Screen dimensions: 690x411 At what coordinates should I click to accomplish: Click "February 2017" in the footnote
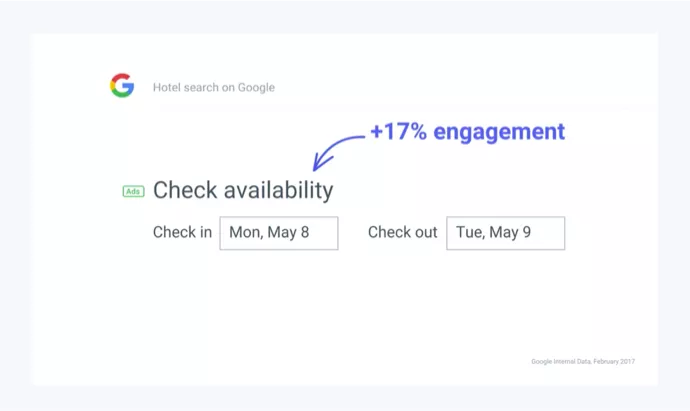tap(613, 361)
